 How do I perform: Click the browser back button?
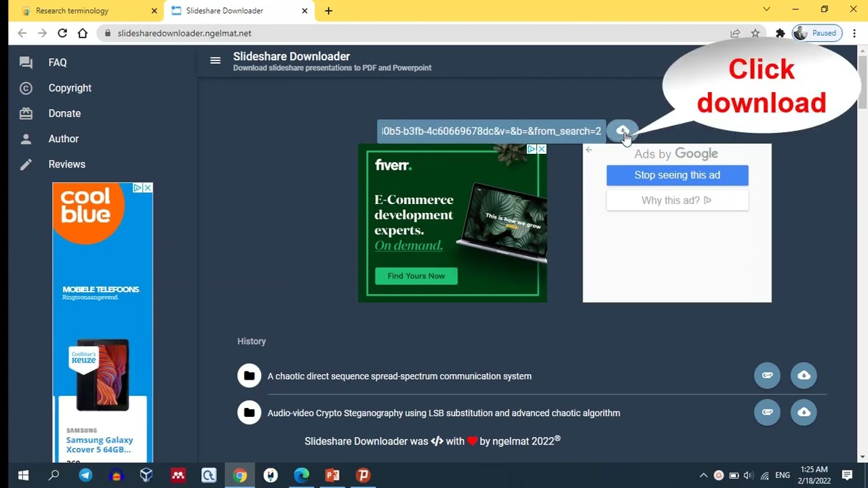(x=22, y=33)
